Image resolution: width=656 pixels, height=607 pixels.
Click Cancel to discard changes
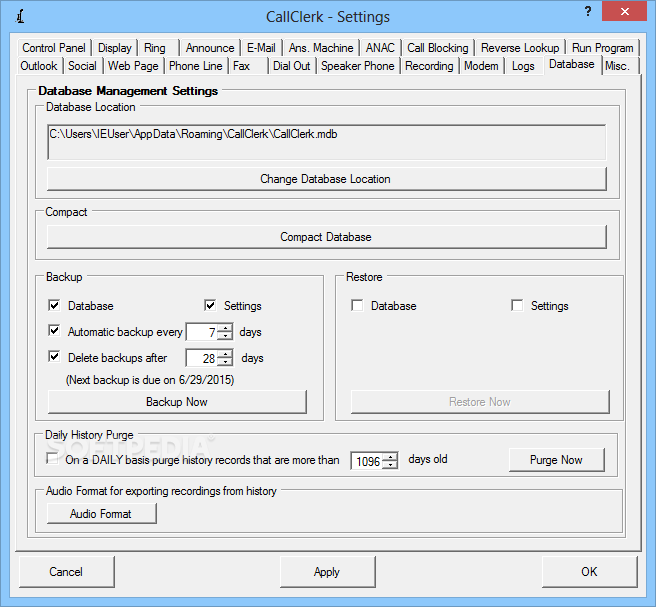pyautogui.click(x=67, y=571)
